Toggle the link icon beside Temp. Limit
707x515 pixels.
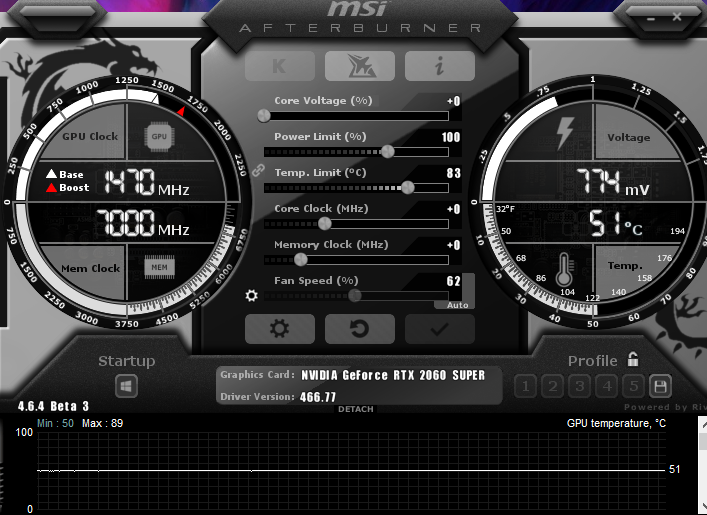pos(258,170)
